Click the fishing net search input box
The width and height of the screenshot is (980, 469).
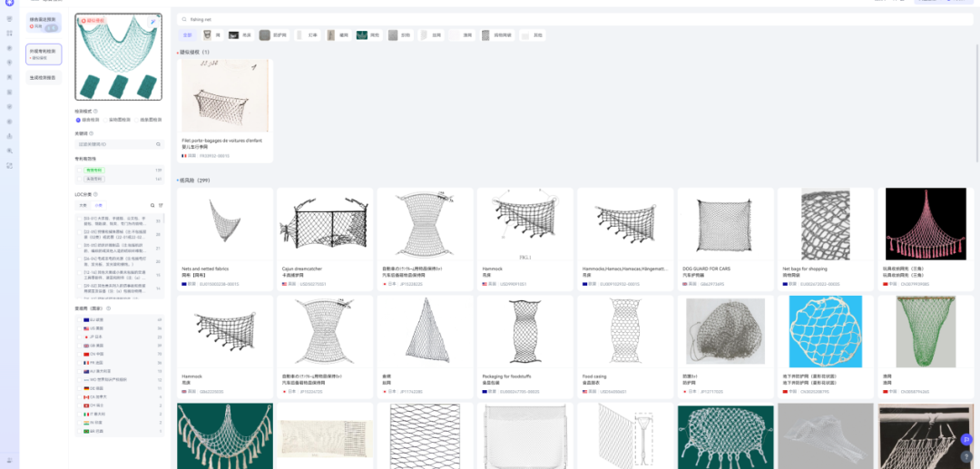[x=575, y=19]
